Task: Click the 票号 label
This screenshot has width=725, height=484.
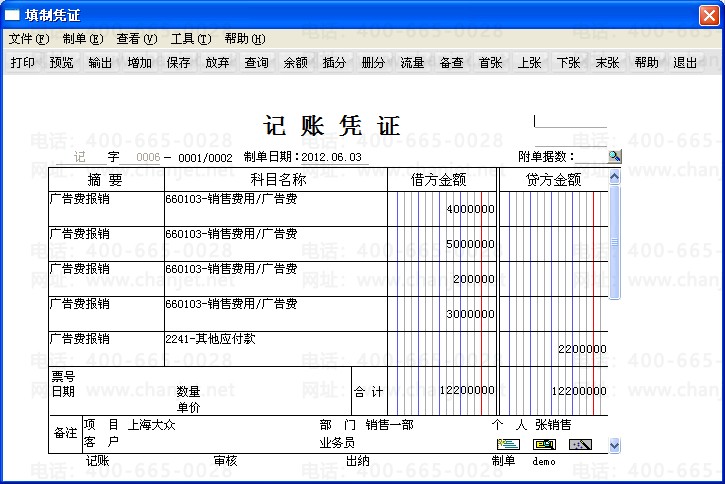Action: pos(63,376)
